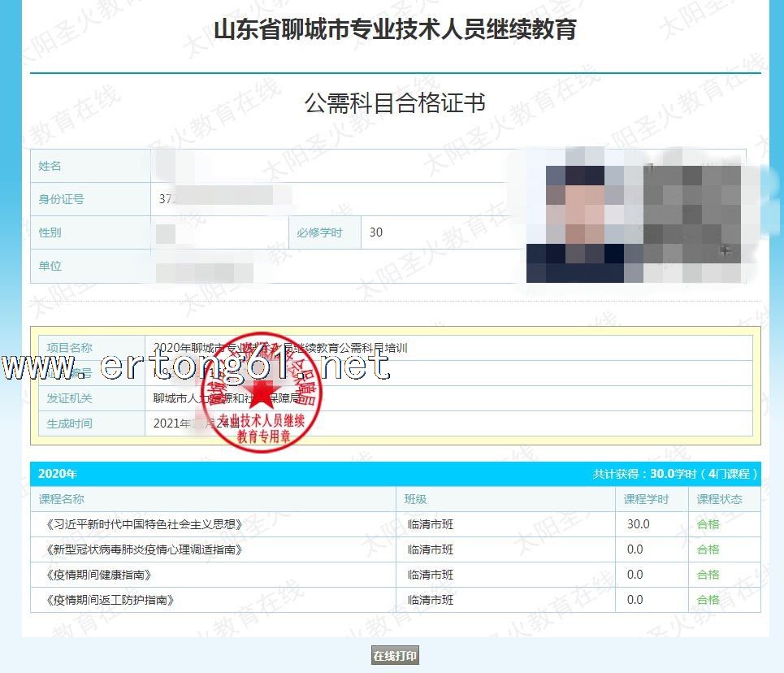Click the 项目名称 row label
This screenshot has height=673, width=784.
click(70, 348)
